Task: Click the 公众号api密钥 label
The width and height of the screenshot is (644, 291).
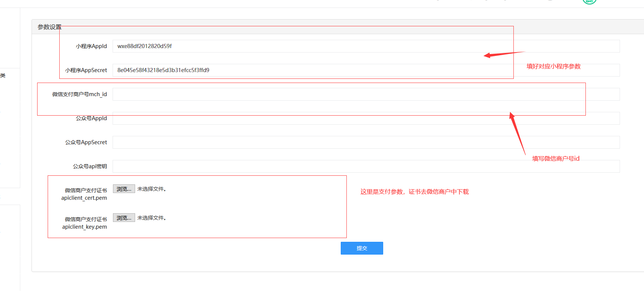Action: (x=90, y=166)
